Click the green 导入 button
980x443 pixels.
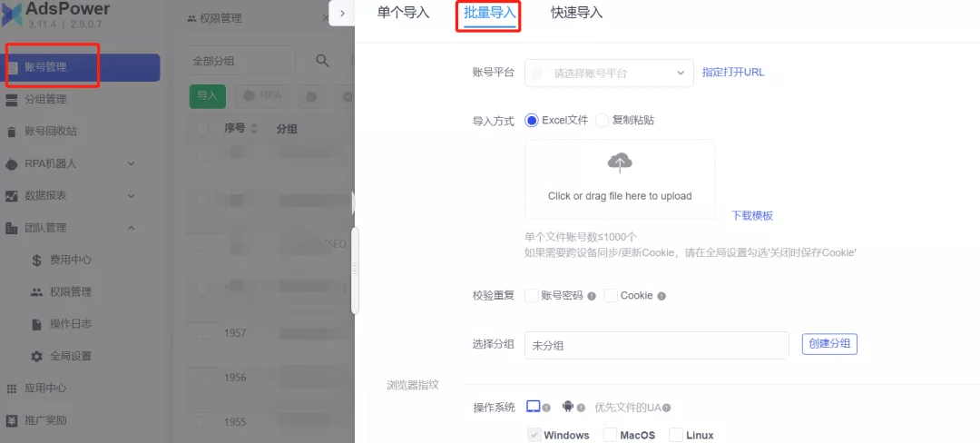click(x=208, y=96)
